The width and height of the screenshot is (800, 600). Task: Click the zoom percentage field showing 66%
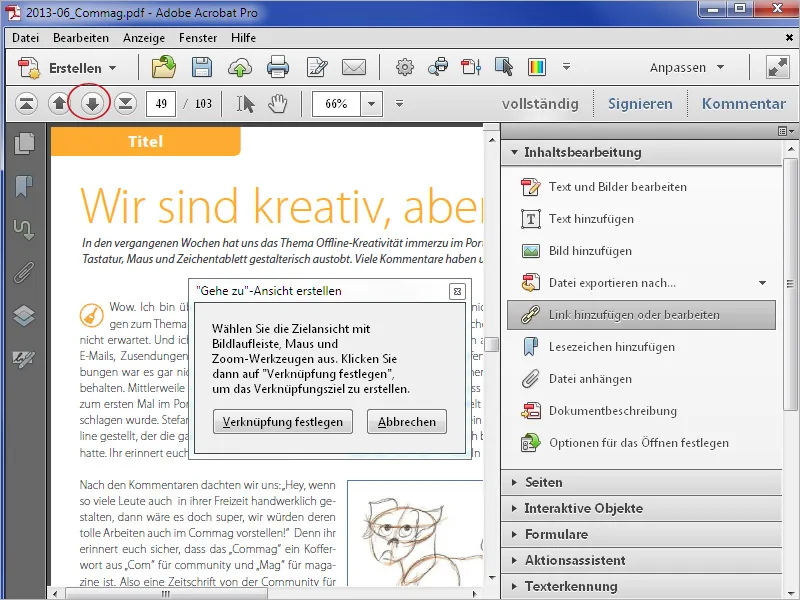pos(336,104)
